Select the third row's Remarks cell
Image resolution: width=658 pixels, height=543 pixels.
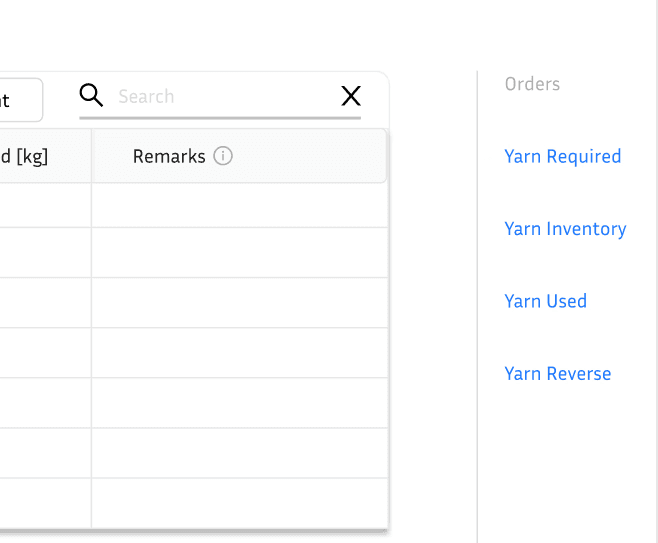click(239, 303)
